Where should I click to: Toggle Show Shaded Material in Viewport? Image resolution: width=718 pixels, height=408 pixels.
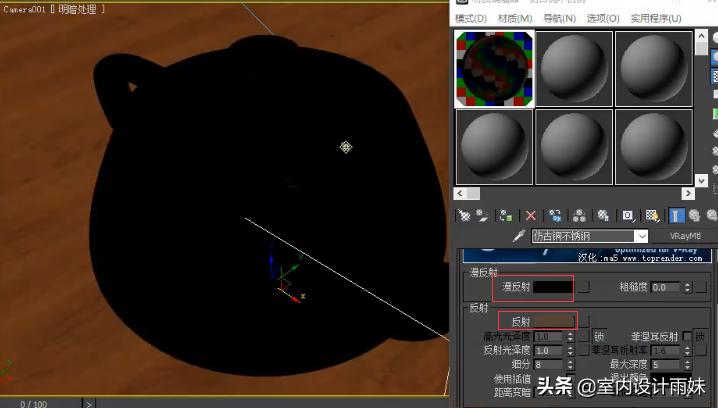point(652,215)
